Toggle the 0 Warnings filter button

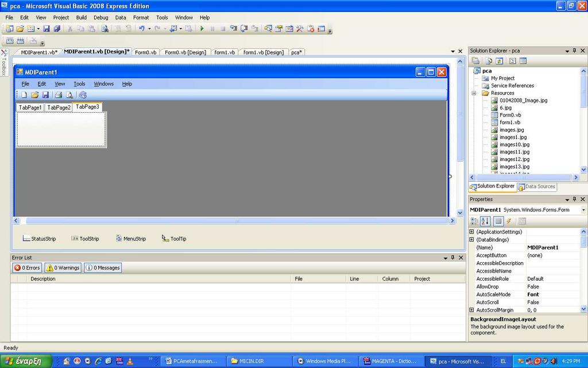click(x=63, y=268)
